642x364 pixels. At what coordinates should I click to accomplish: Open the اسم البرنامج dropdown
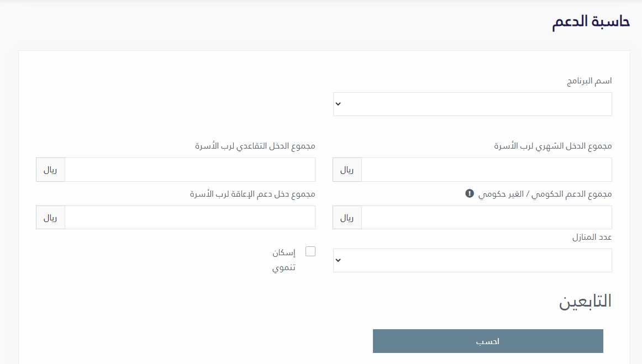point(472,104)
